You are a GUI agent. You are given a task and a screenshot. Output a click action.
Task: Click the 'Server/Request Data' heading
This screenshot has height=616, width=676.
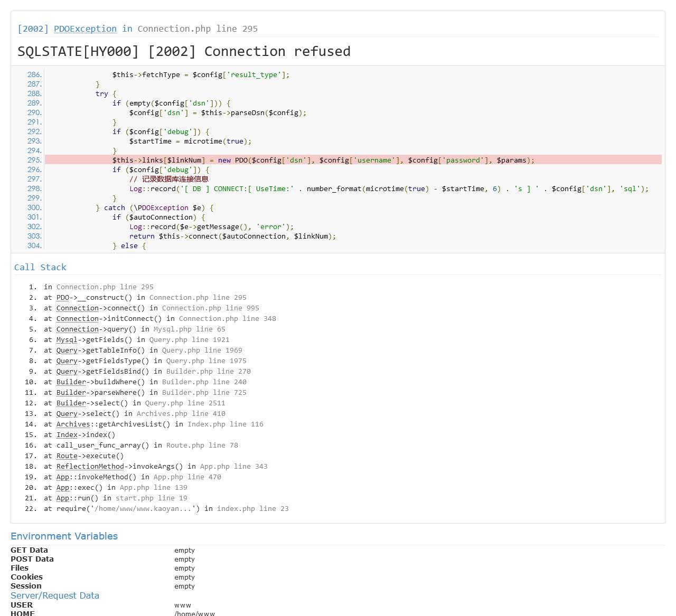tap(55, 595)
